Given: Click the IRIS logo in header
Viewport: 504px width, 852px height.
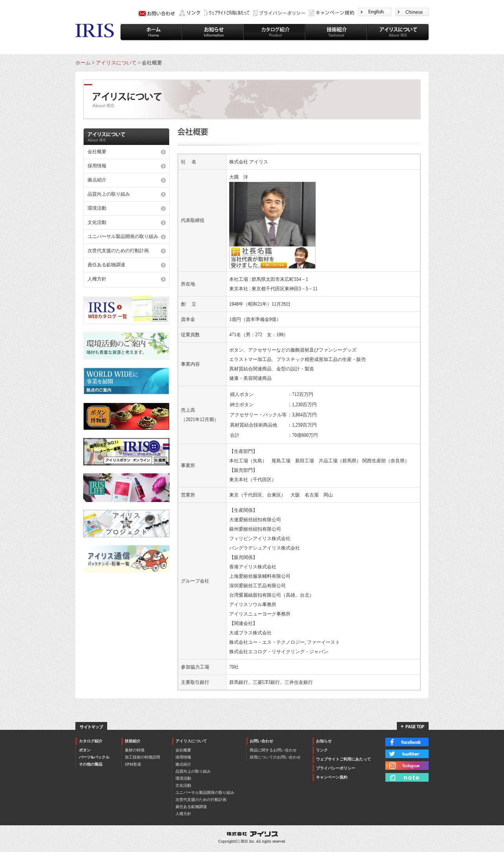Looking at the screenshot, I should click(95, 31).
